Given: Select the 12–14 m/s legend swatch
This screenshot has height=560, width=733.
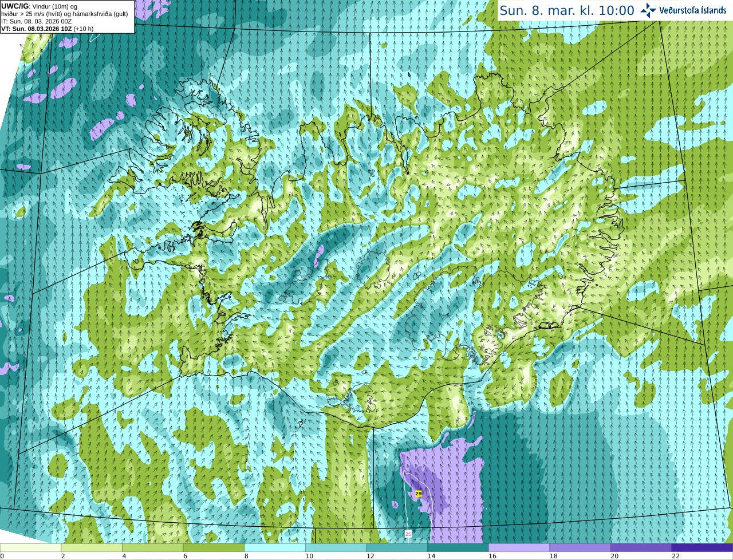Looking at the screenshot, I should click(397, 547).
